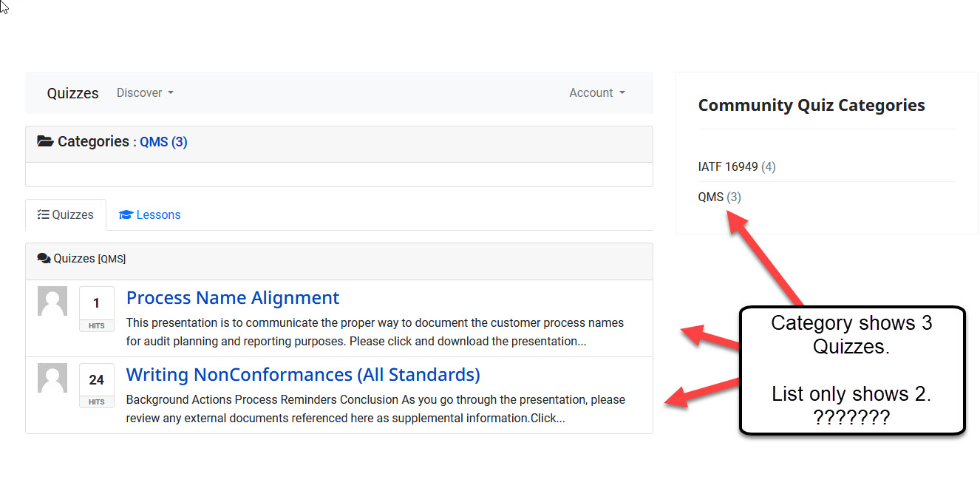The image size is (980, 491).
Task: Click the 1 hits counter badge
Action: (x=96, y=309)
